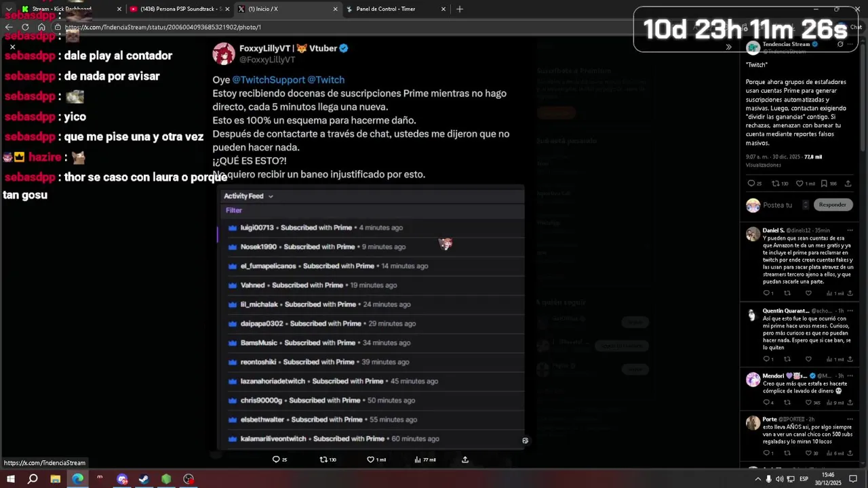The height and width of the screenshot is (488, 868).
Task: Open volume control in system tray
Action: coord(780,479)
